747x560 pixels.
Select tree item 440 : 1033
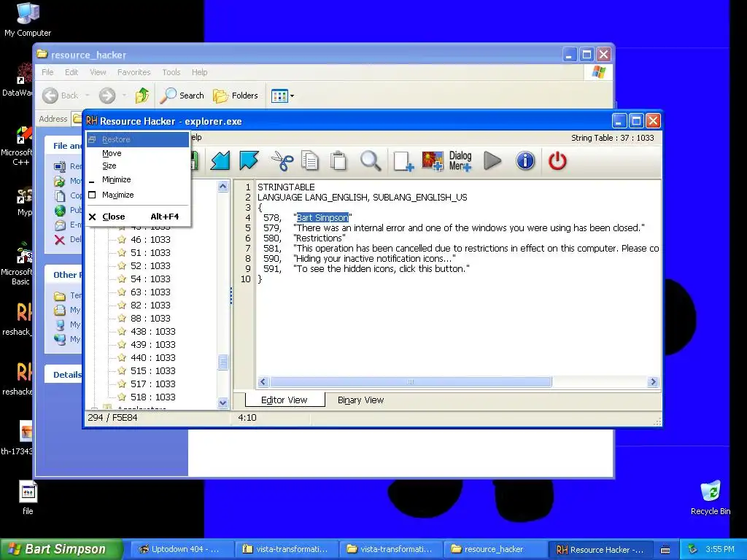[x=153, y=357]
